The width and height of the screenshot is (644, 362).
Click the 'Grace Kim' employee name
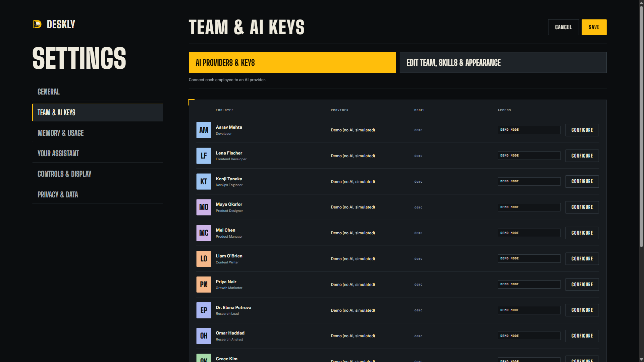(x=226, y=359)
